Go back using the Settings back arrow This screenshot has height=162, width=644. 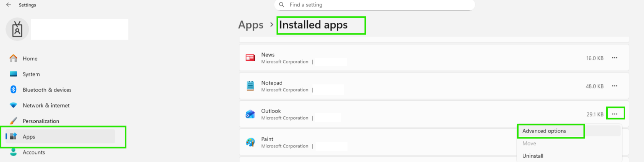(x=8, y=5)
